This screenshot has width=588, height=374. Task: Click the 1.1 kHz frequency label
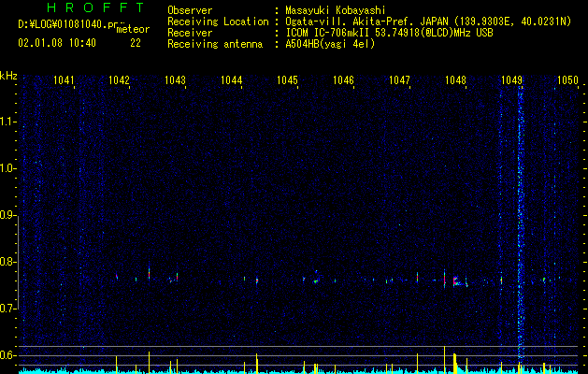tap(8, 122)
